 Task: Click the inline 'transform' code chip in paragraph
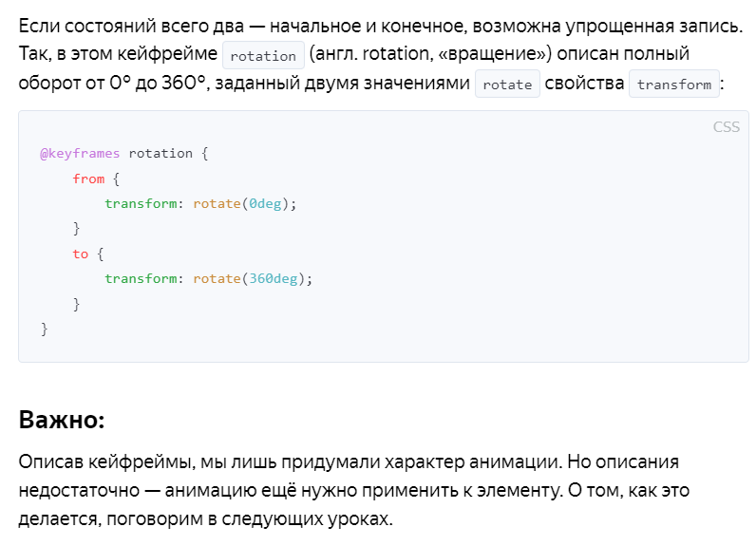(674, 85)
